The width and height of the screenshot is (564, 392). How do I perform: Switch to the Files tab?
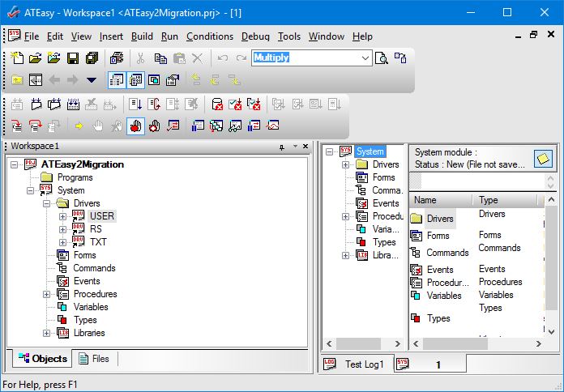coord(94,359)
